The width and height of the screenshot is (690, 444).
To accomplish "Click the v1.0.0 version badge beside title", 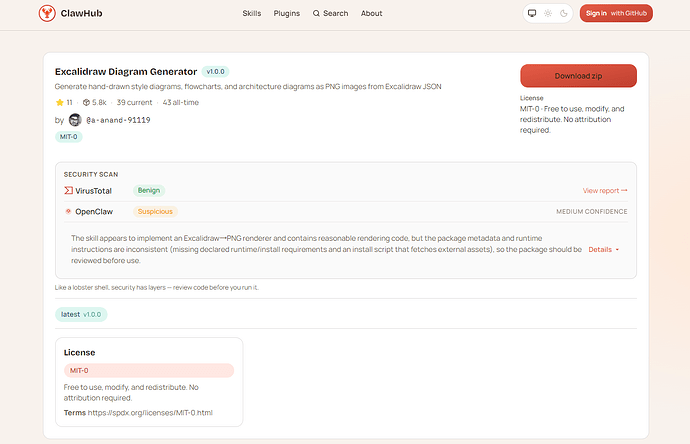I will tap(215, 71).
